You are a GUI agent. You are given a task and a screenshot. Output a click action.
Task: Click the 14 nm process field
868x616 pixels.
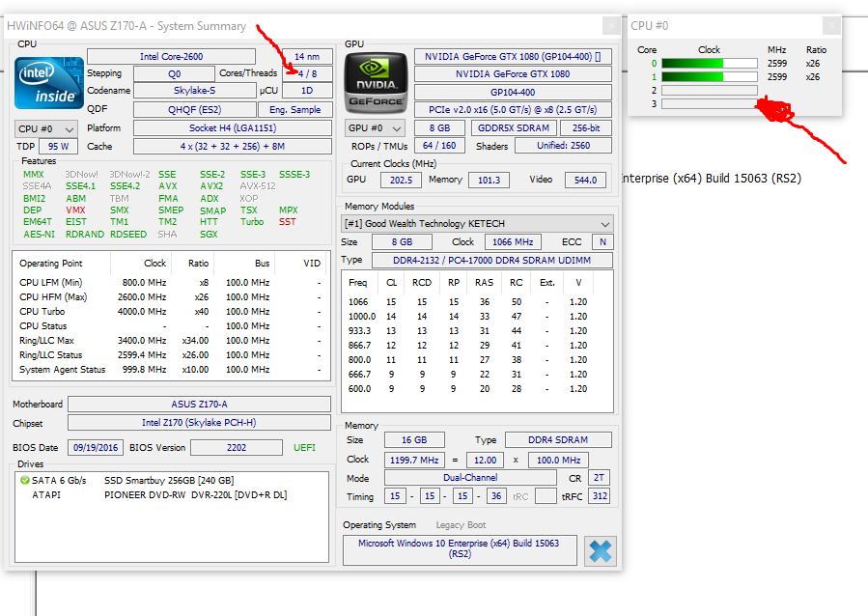click(307, 56)
